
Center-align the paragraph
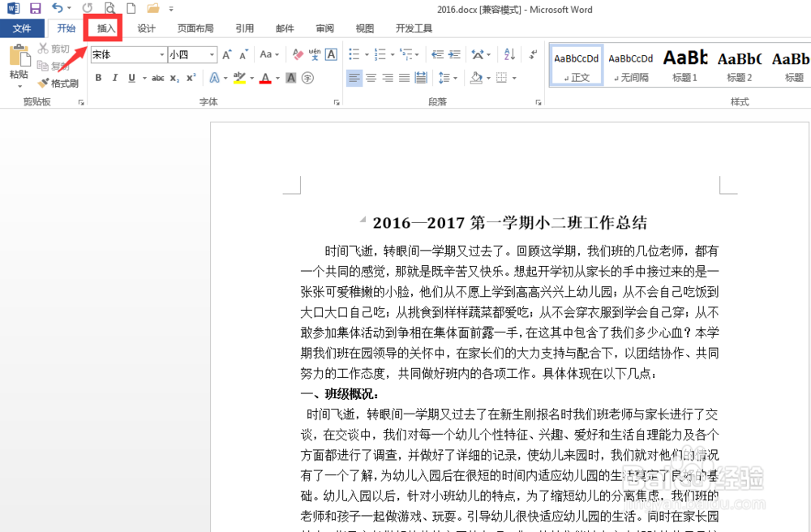(371, 78)
